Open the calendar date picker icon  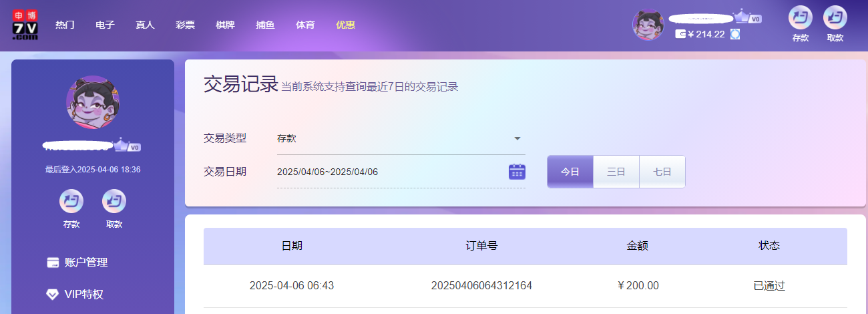pyautogui.click(x=517, y=172)
